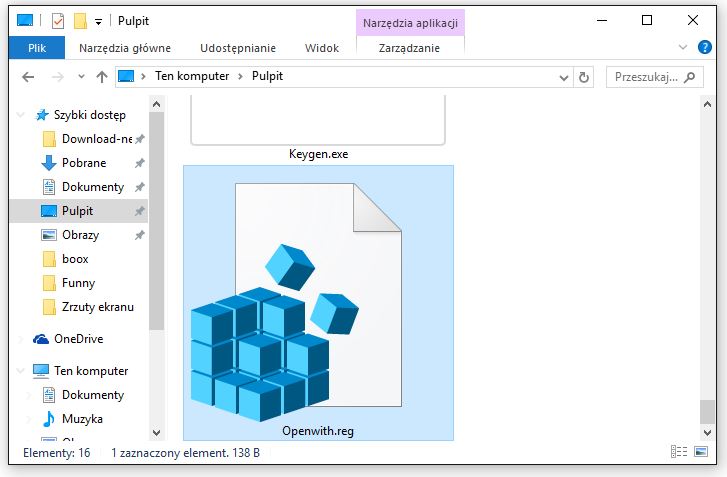Go forward with the right arrow

pos(57,77)
